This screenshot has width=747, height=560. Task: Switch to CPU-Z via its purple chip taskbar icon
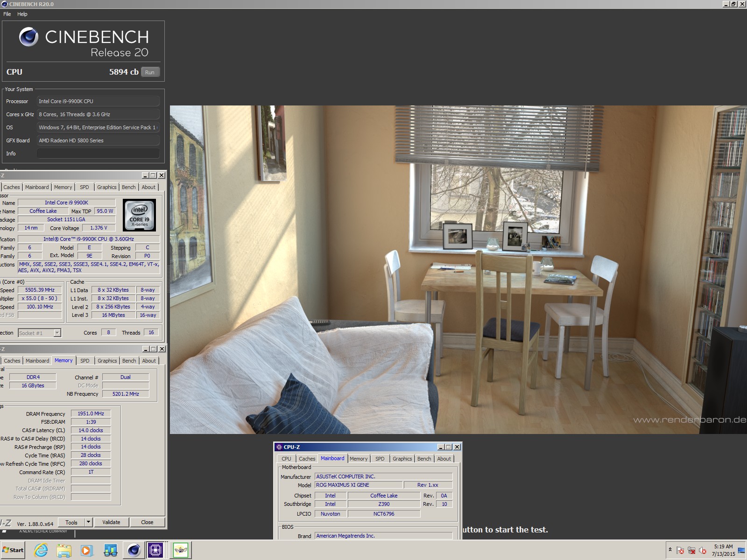click(x=155, y=550)
